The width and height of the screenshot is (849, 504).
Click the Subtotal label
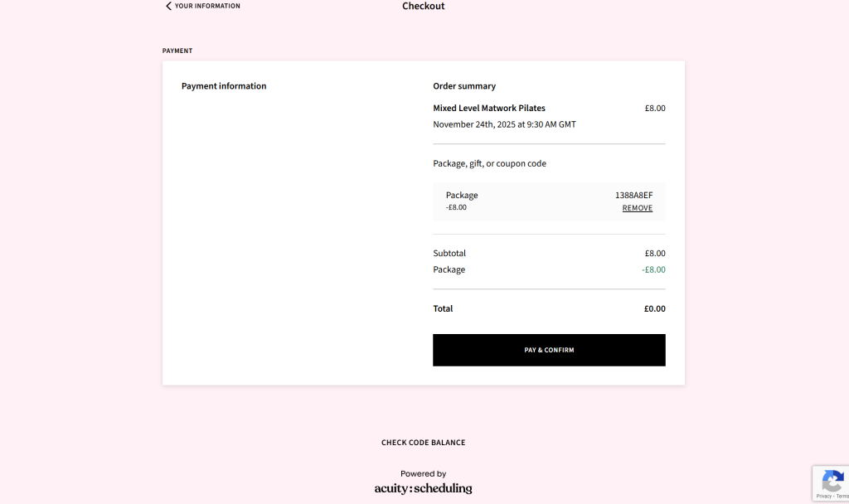(x=449, y=253)
